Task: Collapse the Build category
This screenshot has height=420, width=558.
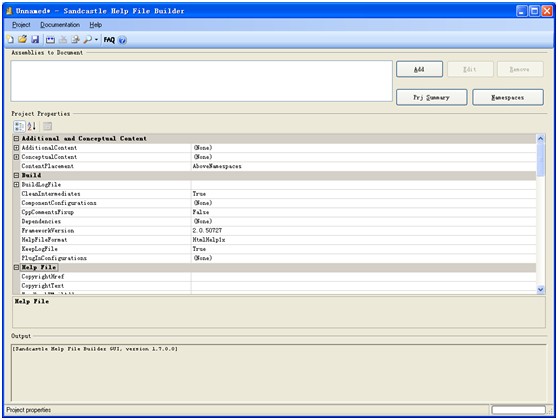Action: click(x=16, y=175)
